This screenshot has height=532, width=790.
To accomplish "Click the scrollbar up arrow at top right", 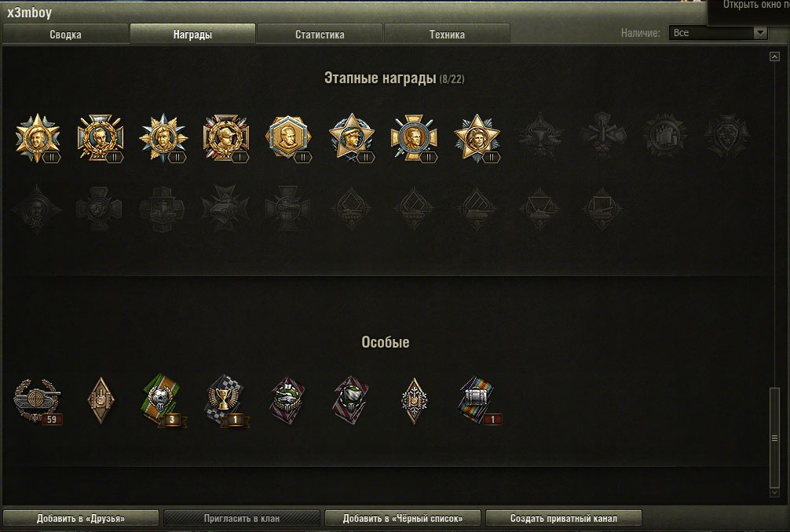I will 774,56.
